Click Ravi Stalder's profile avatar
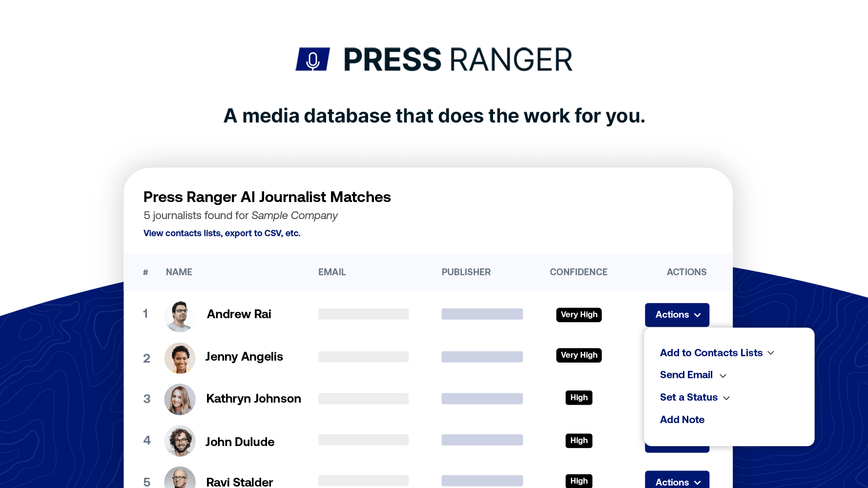The width and height of the screenshot is (868, 488). pos(180,480)
